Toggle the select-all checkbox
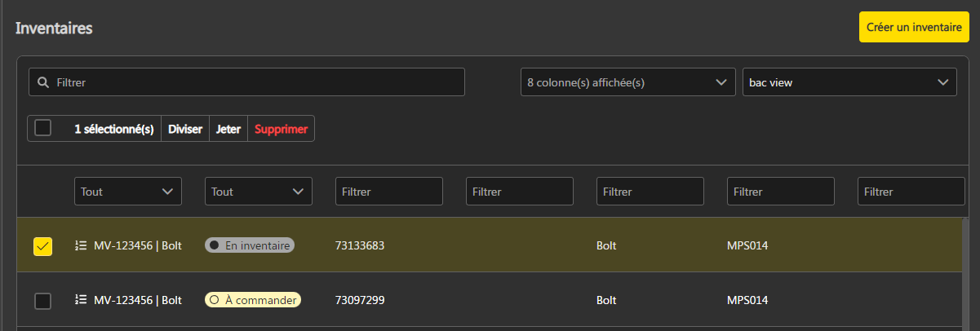 pyautogui.click(x=43, y=128)
